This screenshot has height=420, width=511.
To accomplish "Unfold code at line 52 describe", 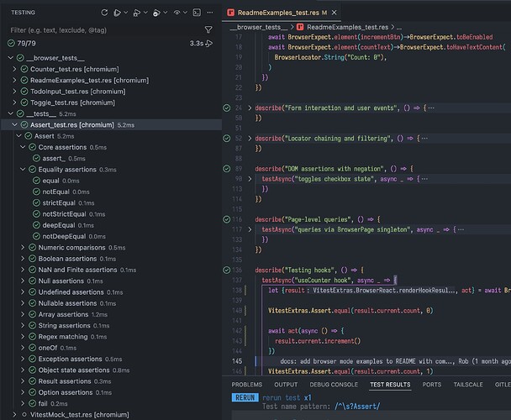I will pos(250,139).
